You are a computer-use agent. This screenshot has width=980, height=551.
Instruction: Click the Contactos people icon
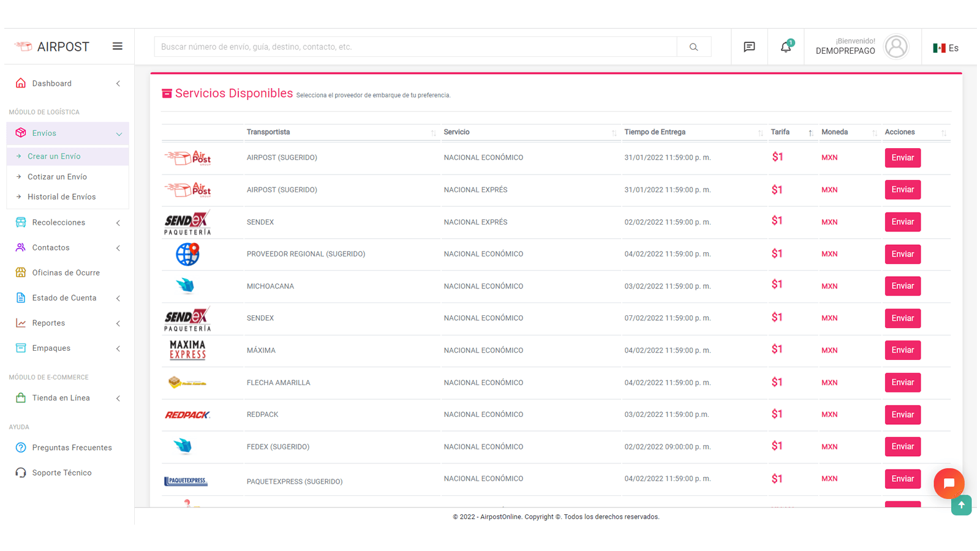(x=20, y=247)
